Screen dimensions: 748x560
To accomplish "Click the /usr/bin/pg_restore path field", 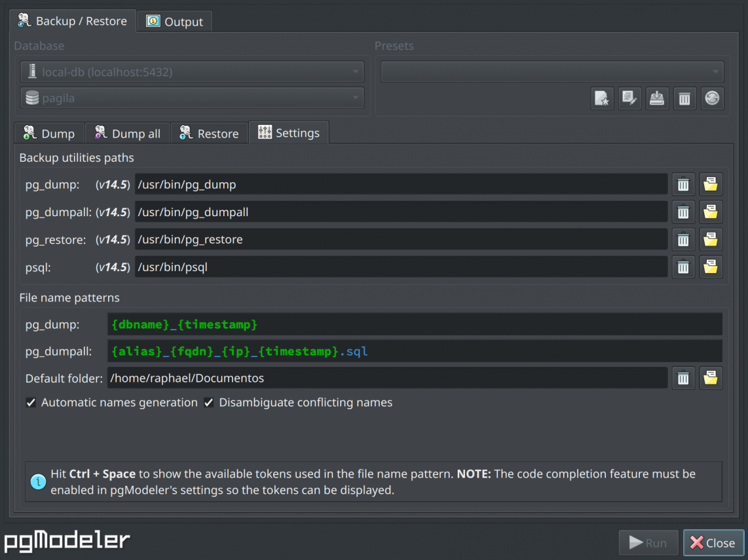I will [x=402, y=240].
